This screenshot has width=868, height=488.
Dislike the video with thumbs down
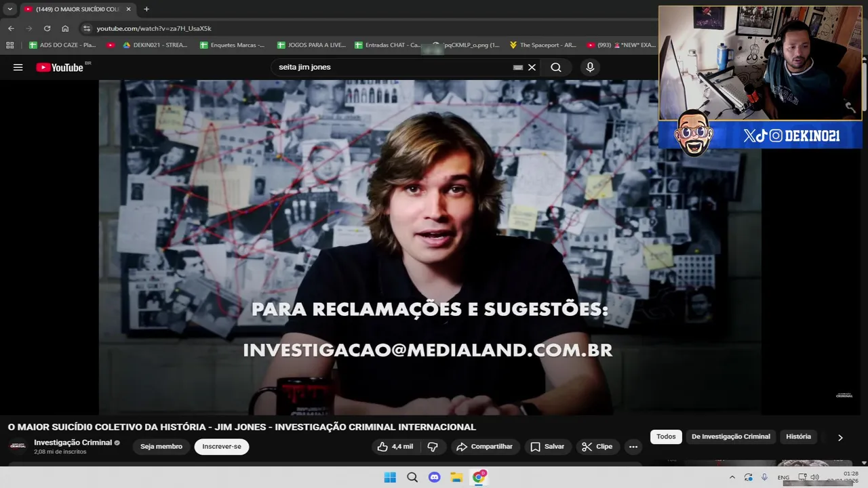433,447
